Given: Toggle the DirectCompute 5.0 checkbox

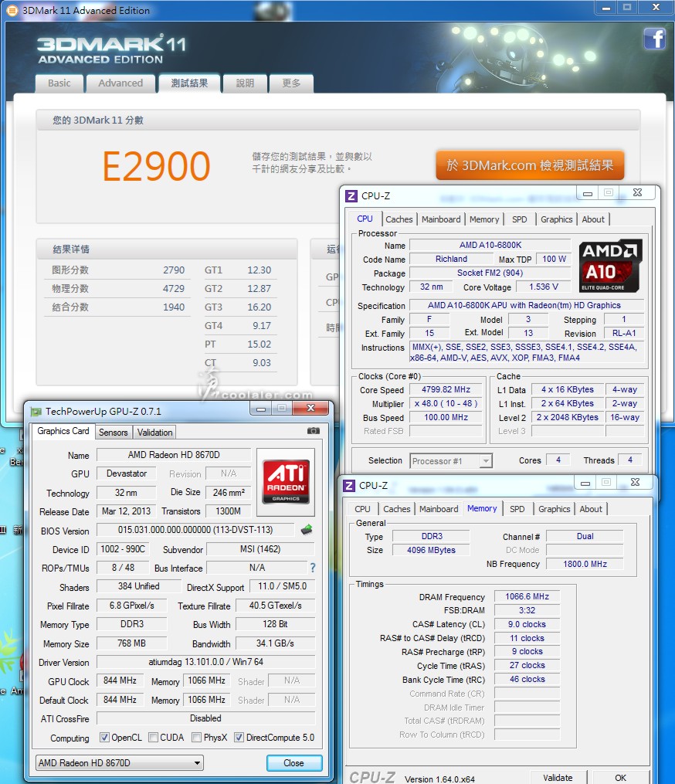Looking at the screenshot, I should pyautogui.click(x=239, y=738).
